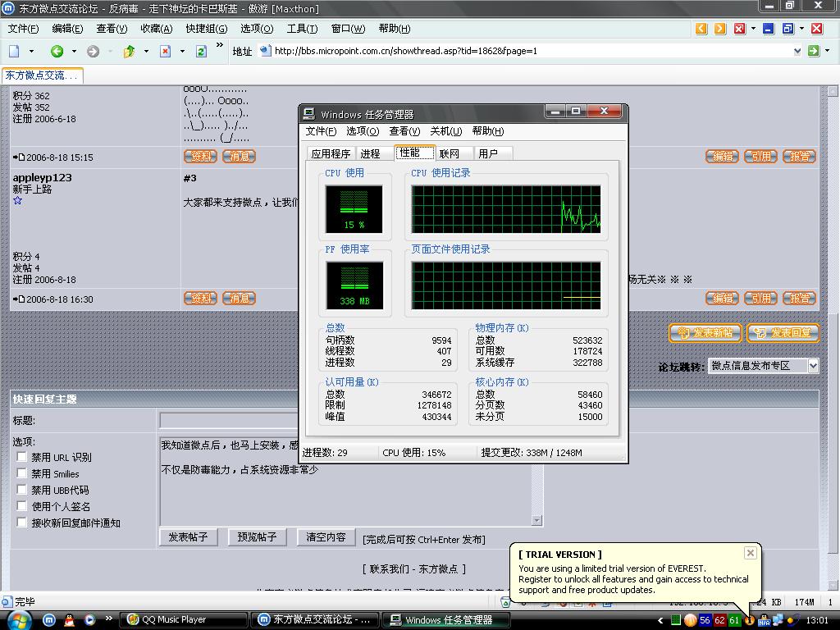Open the Windows Start orb
The image size is (840, 630).
coord(18,620)
